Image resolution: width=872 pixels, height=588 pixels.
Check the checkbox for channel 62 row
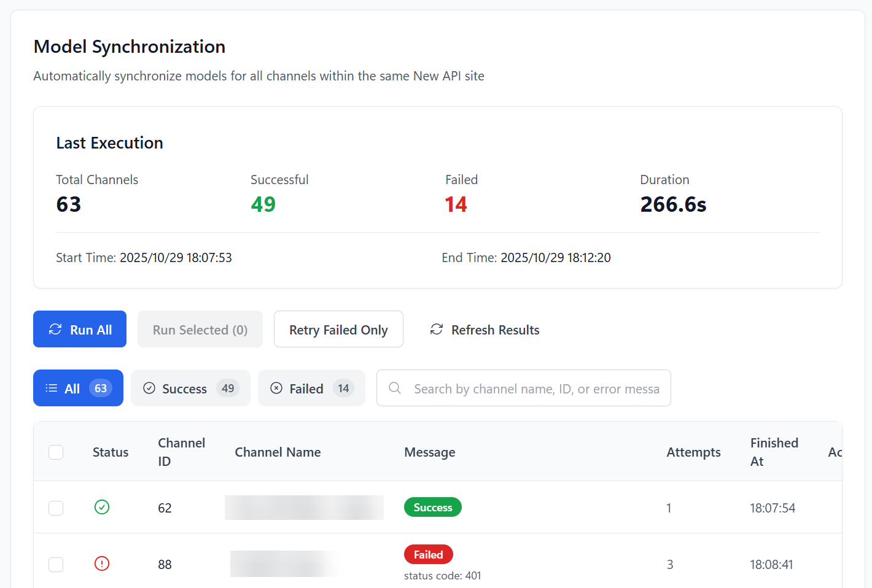coord(56,508)
